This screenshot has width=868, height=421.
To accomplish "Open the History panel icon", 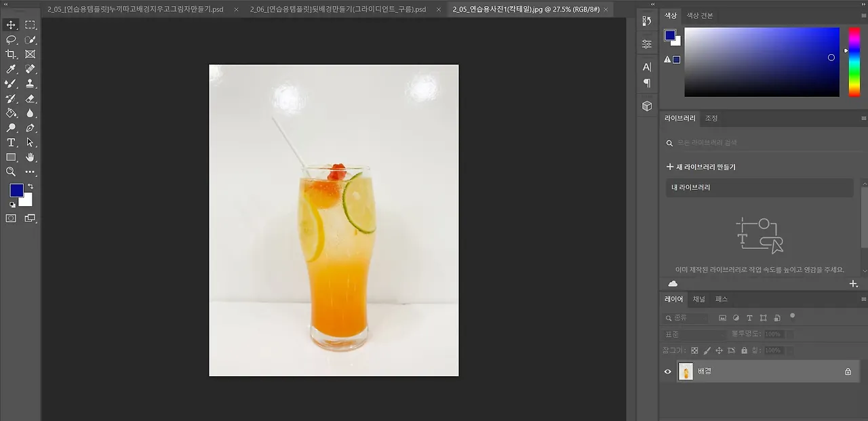I will point(647,22).
